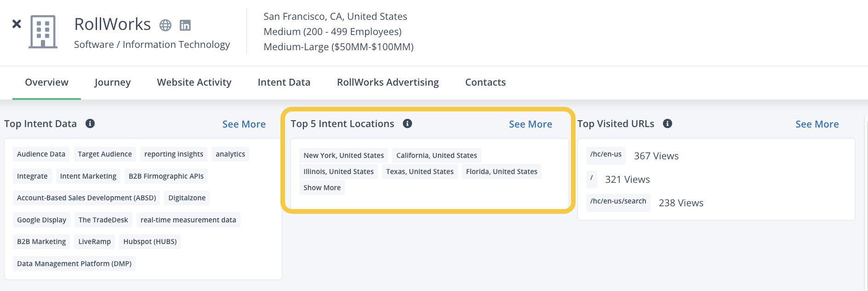Screen dimensions: 868x291
Task: Switch to the Journey tab
Action: pyautogui.click(x=113, y=82)
